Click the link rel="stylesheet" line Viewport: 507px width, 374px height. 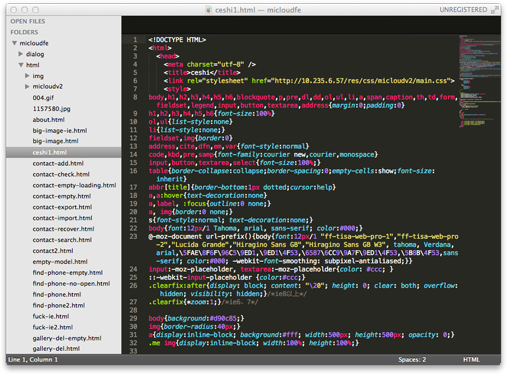(309, 81)
